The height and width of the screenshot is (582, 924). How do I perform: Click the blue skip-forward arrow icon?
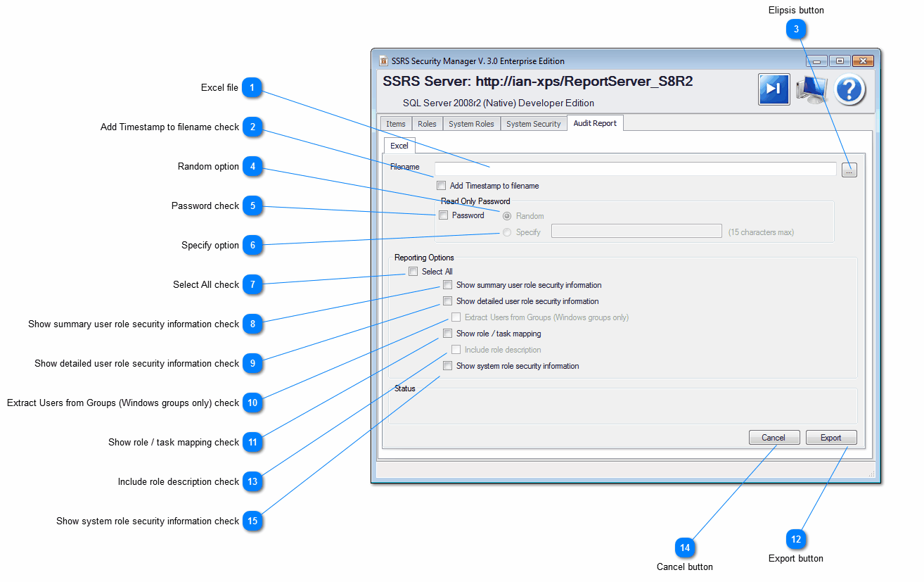coord(774,89)
